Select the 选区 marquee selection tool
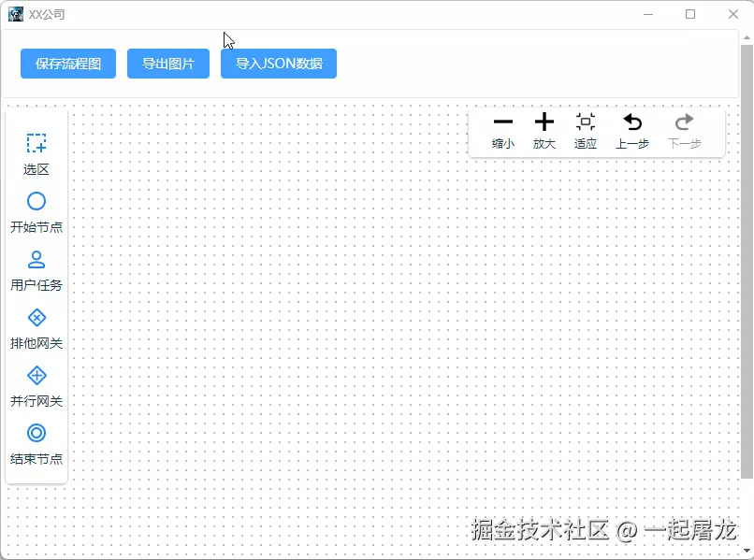Screen dimensions: 754x560 click(36, 142)
